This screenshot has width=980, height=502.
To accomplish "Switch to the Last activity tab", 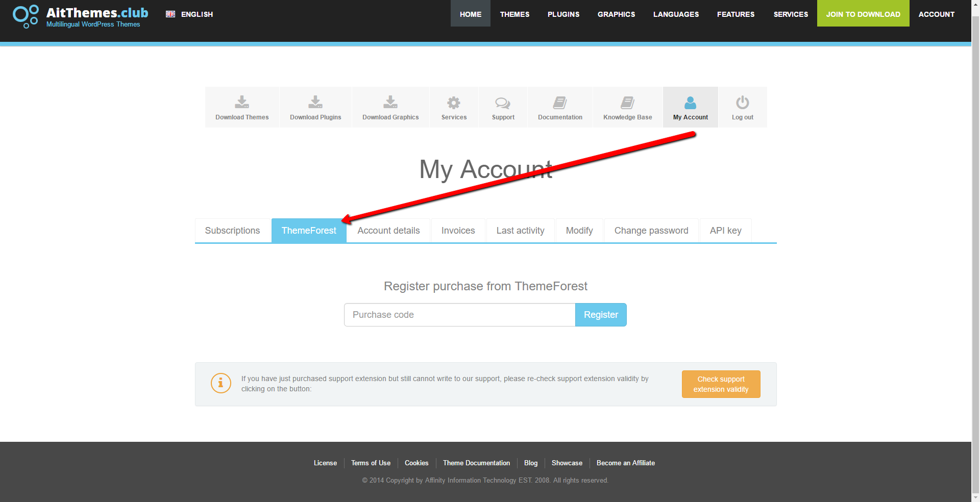I will [x=520, y=231].
